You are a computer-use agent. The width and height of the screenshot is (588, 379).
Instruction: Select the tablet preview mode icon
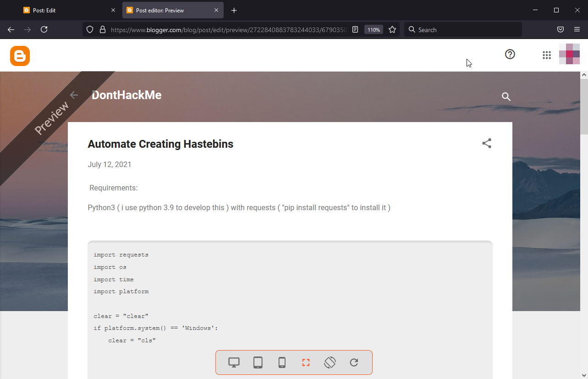pos(258,362)
